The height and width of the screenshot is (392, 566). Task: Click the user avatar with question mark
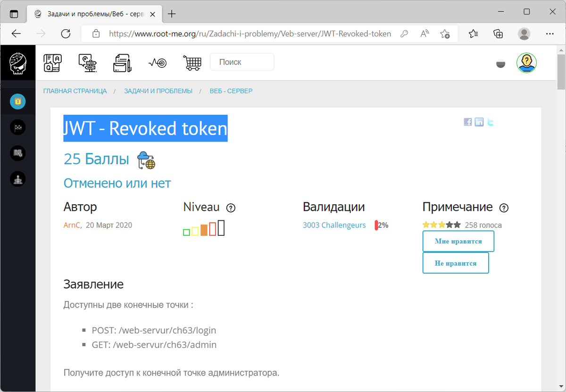[526, 62]
